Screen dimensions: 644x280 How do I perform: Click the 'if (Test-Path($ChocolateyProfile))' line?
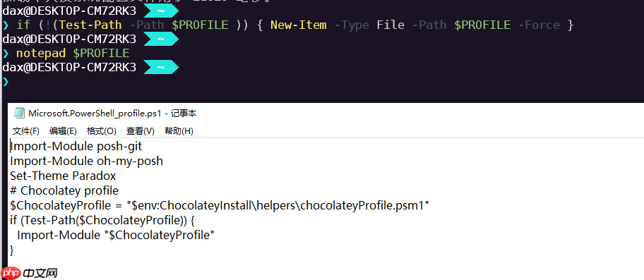102,220
